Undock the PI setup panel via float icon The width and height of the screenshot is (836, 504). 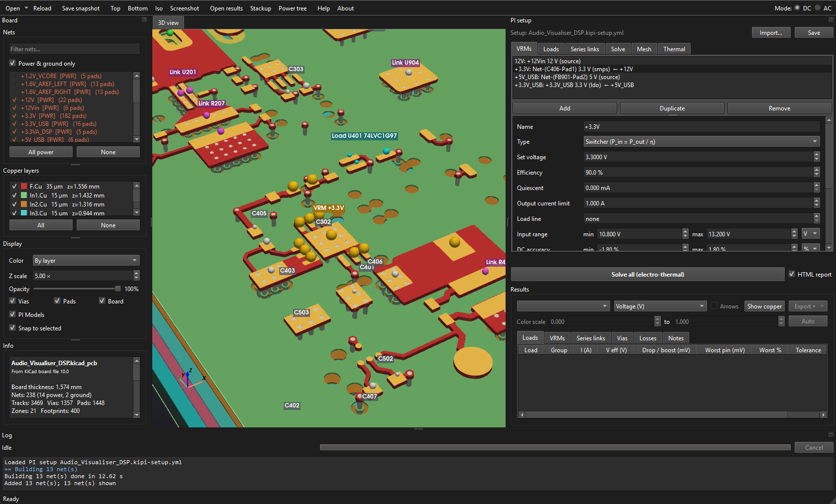click(x=831, y=20)
